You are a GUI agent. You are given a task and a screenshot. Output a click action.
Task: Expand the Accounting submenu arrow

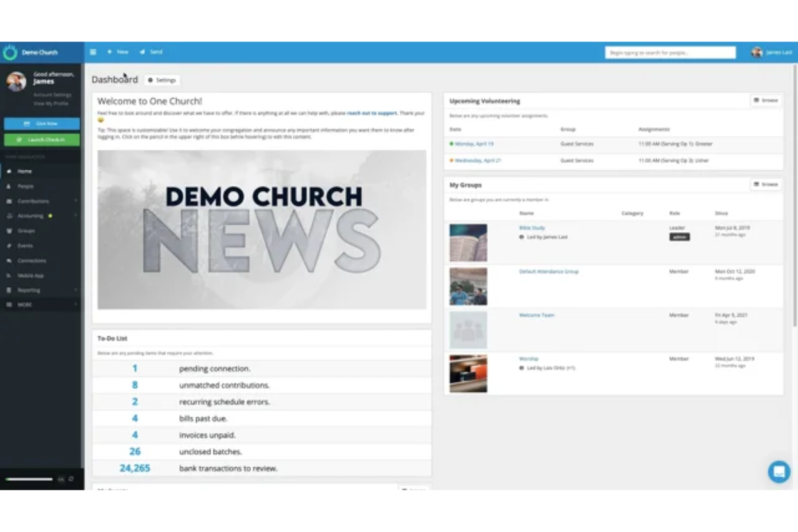tap(75, 216)
